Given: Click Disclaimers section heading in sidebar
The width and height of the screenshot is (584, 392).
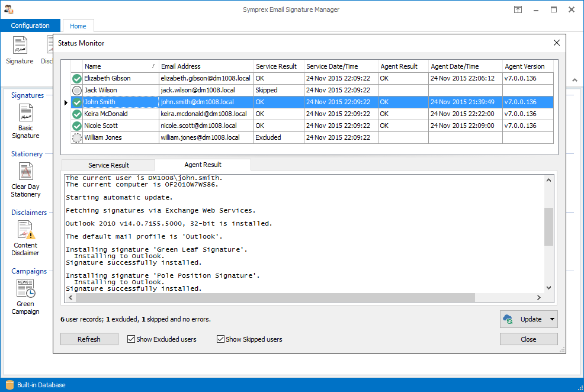Looking at the screenshot, I should coord(29,213).
